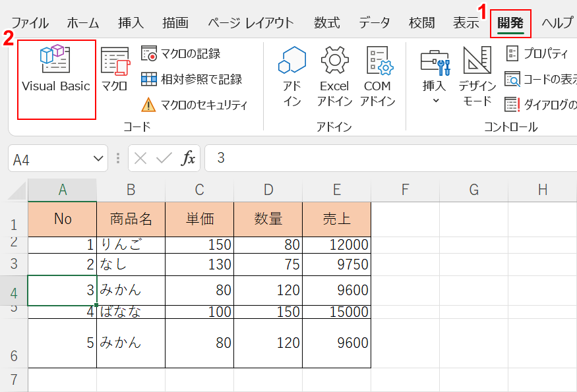577x392 pixels.
Task: Open the データ ribbon tab
Action: pos(374,22)
